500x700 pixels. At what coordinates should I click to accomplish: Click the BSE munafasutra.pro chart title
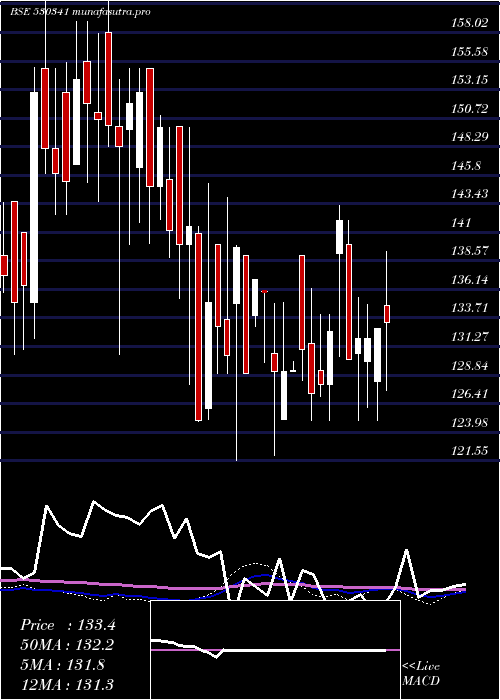(x=80, y=12)
